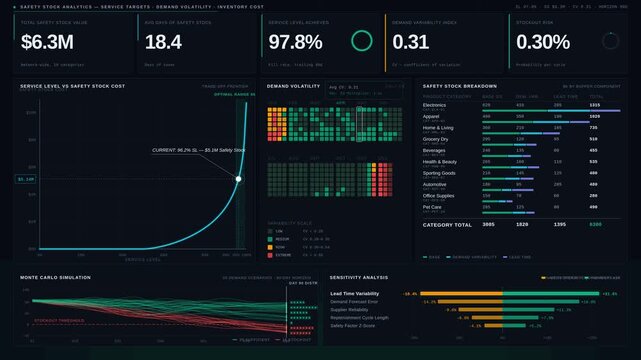Click the Medium variability legend swatch
The width and height of the screenshot is (641, 360).
(270, 239)
